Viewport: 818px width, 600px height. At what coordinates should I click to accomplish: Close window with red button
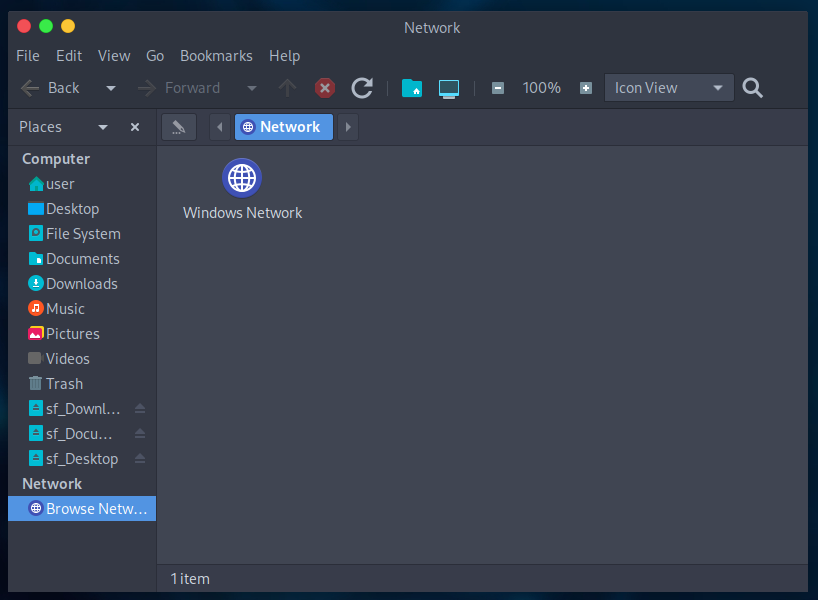pyautogui.click(x=24, y=26)
